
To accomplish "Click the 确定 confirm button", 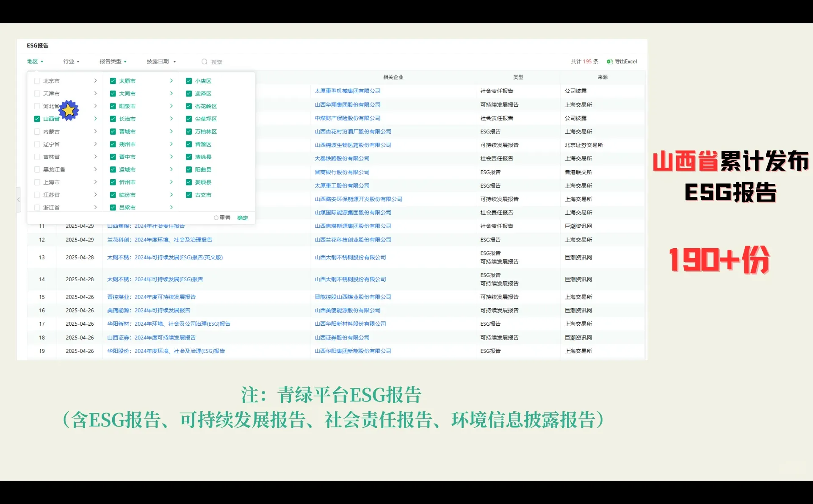I will 242,218.
